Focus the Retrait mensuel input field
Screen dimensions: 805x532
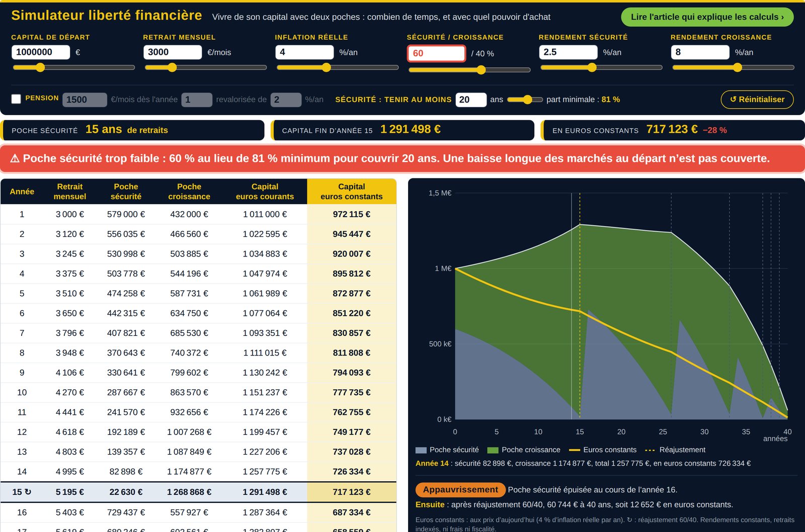[x=173, y=52]
